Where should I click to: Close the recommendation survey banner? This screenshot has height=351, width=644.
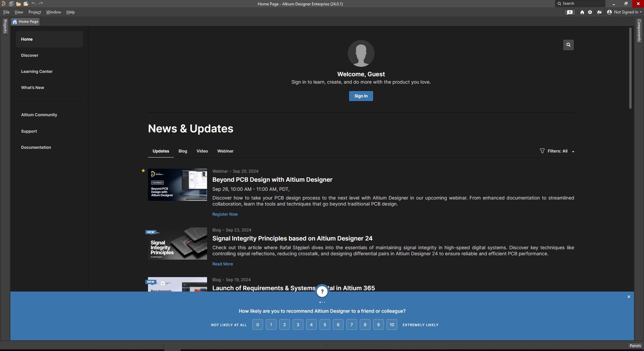pyautogui.click(x=629, y=297)
